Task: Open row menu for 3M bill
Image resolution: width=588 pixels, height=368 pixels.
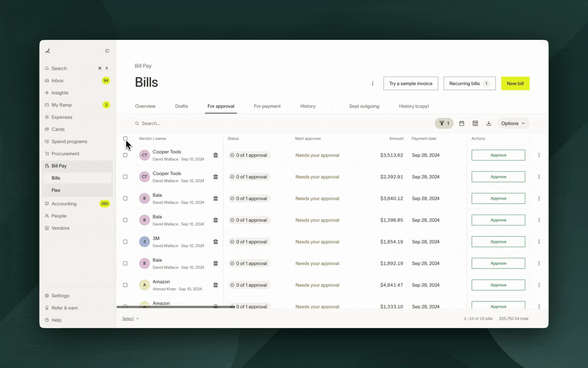Action: point(539,242)
